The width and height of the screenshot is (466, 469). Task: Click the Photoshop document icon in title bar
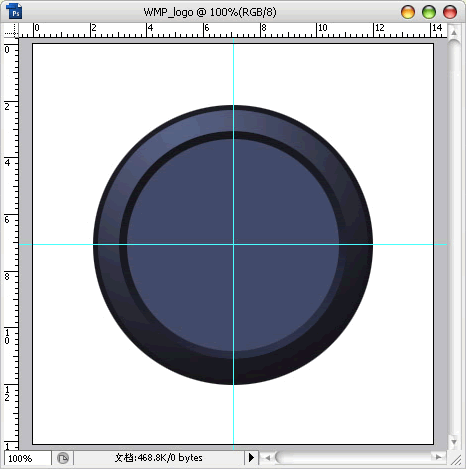14,11
